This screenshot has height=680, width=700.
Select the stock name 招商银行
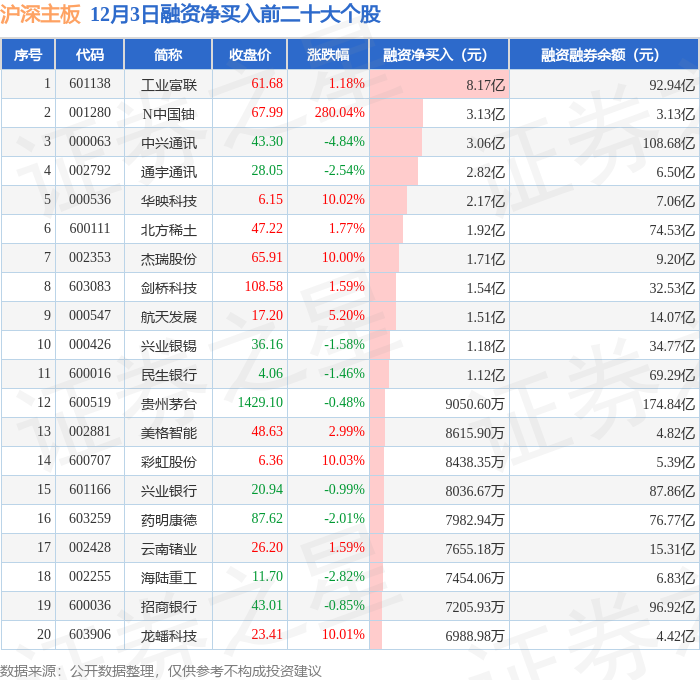pos(169,607)
